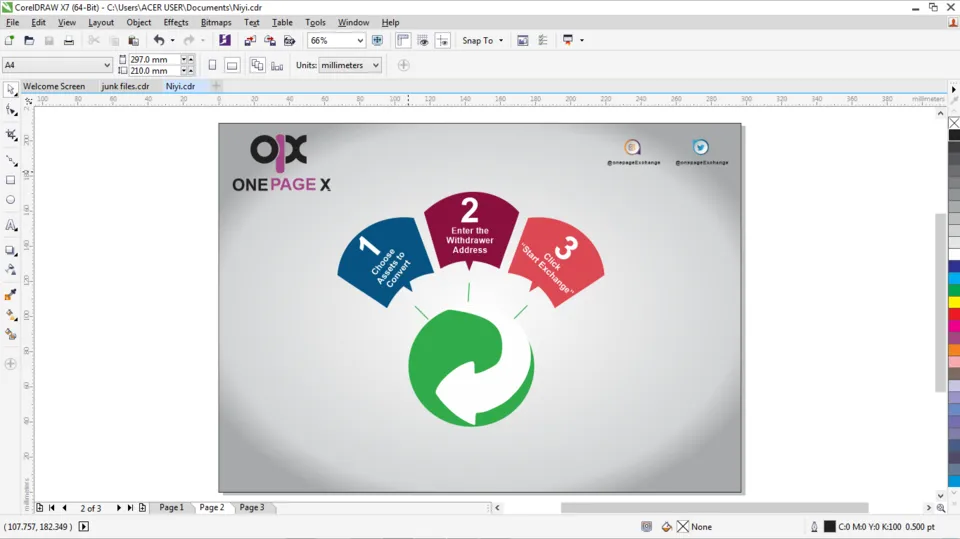Click the Save icon
Viewport: 960px width, 539px height.
tap(49, 40)
